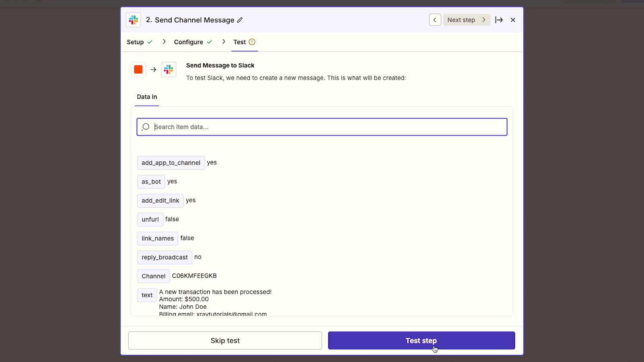Run the test with Test step button
This screenshot has height=362, width=644.
(421, 341)
